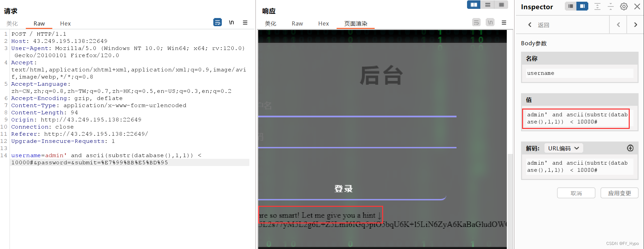This screenshot has width=644, height=249.
Task: Click the Content-Length: 94 header line
Action: [44, 113]
